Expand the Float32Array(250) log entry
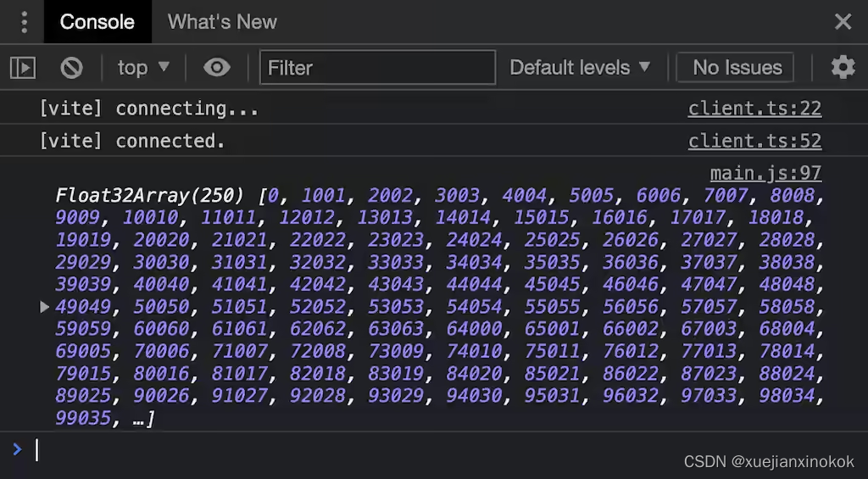868x479 pixels. (45, 307)
